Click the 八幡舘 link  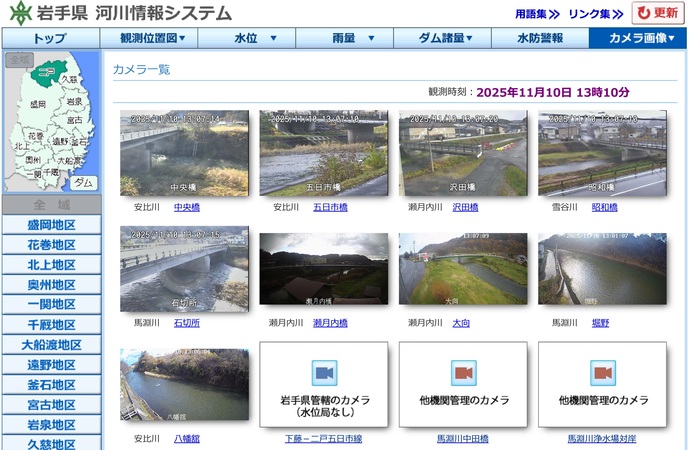click(187, 439)
